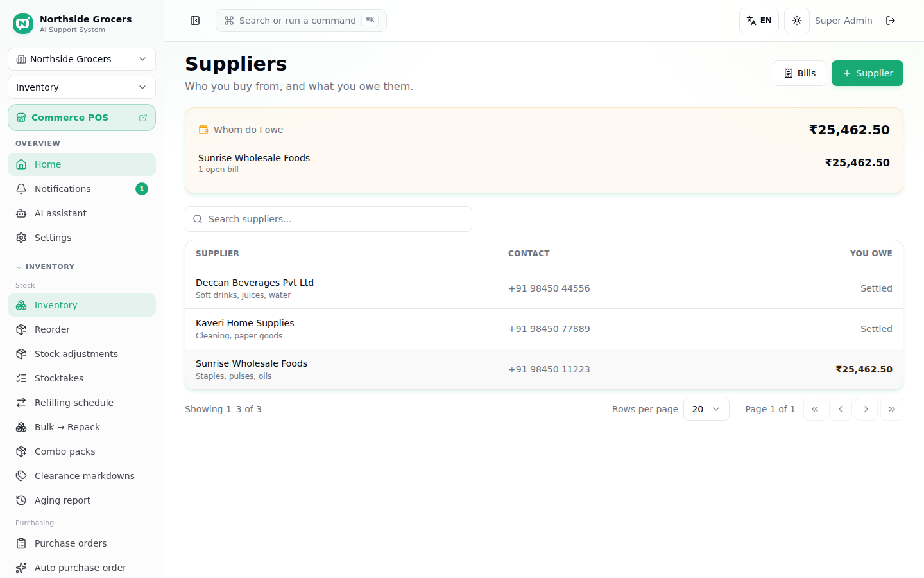The width and height of the screenshot is (924, 578).
Task: Click the Stock adjustments icon
Action: (21, 354)
